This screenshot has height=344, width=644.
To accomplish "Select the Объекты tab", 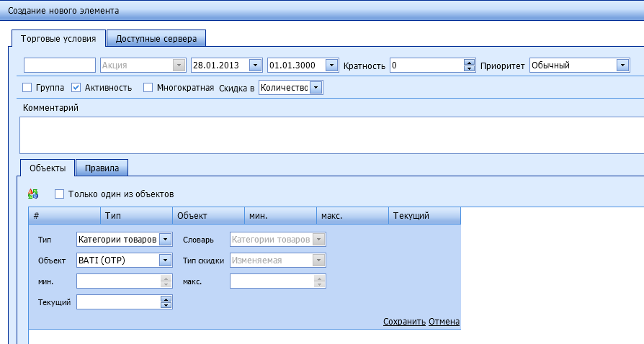I will click(x=48, y=168).
